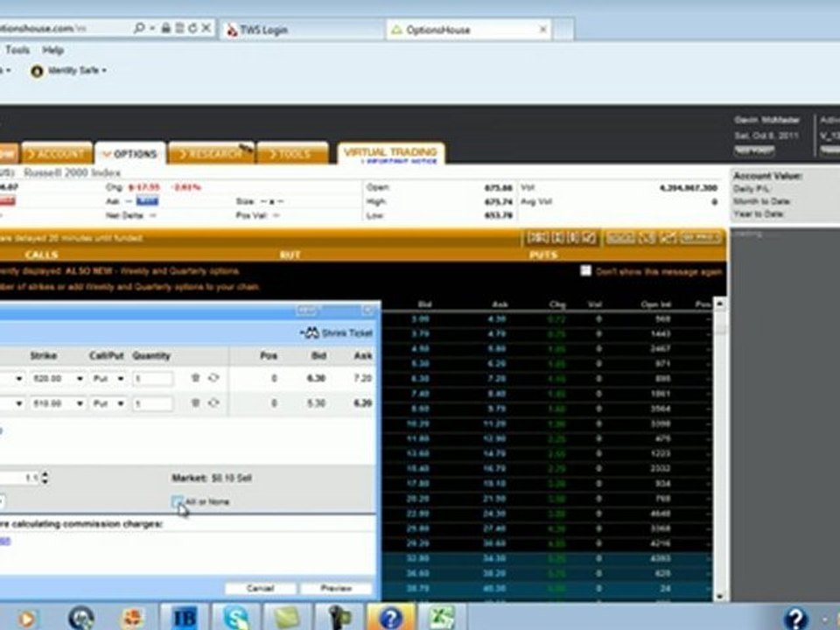The image size is (840, 630).
Task: Switch to the TWS Login browser tab
Action: [303, 30]
